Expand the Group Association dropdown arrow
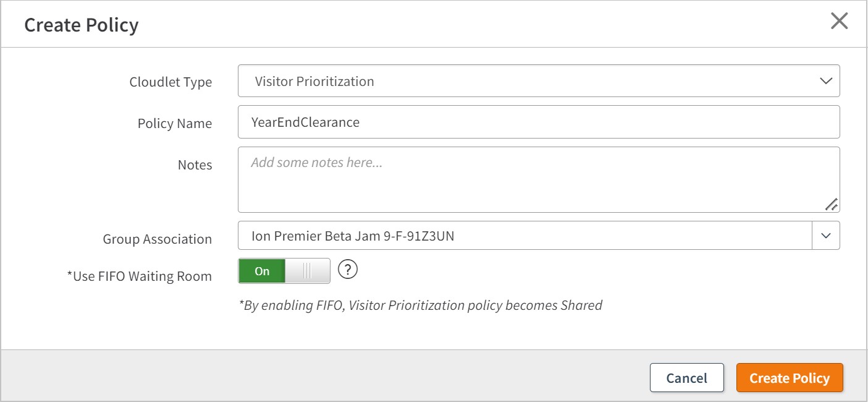 point(826,236)
